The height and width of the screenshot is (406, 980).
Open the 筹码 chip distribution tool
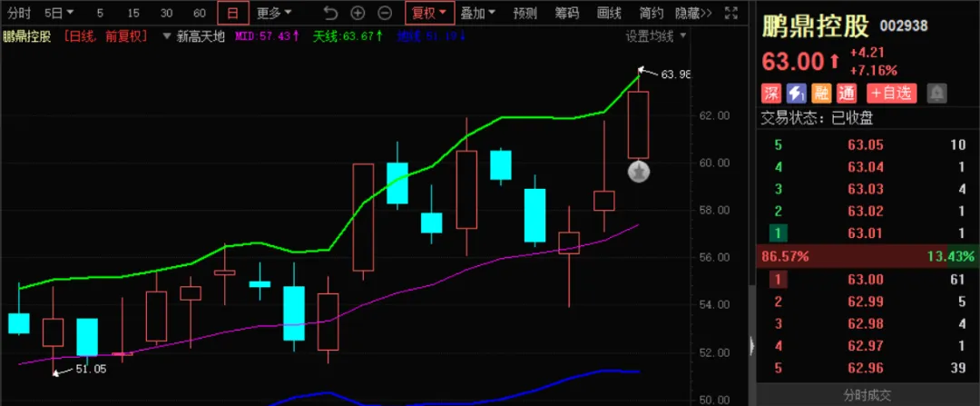[x=567, y=13]
